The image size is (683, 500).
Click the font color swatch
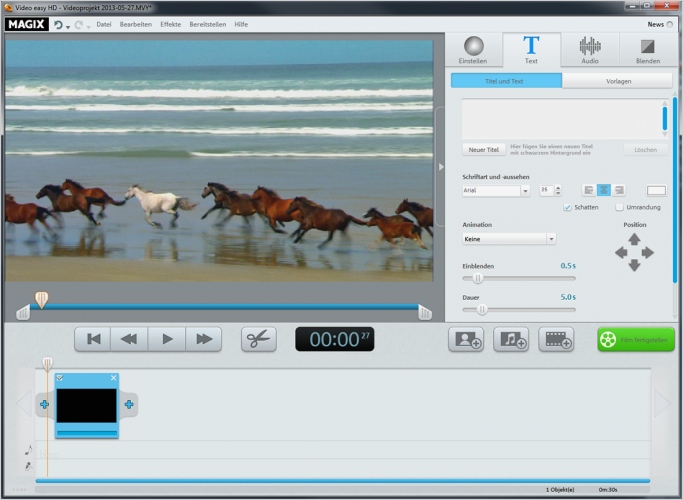coord(656,190)
